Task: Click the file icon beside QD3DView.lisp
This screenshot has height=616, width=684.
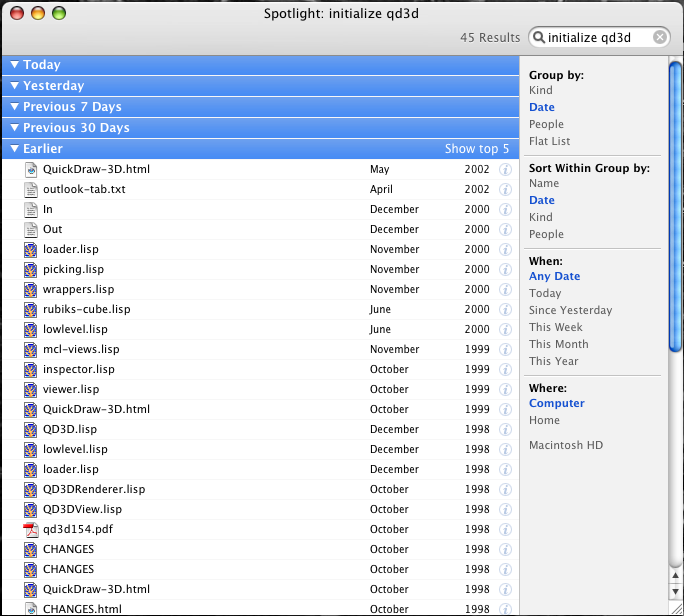Action: [31, 510]
